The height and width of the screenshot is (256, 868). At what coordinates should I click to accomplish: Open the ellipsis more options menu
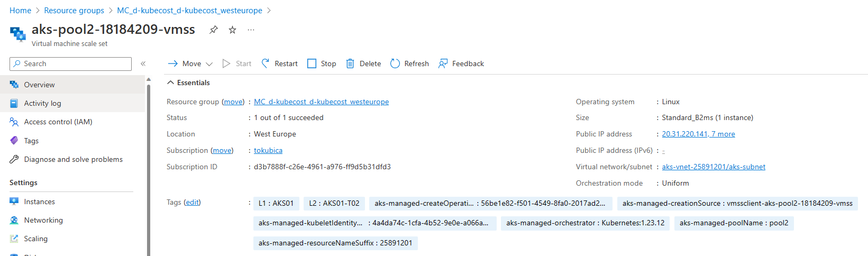251,30
